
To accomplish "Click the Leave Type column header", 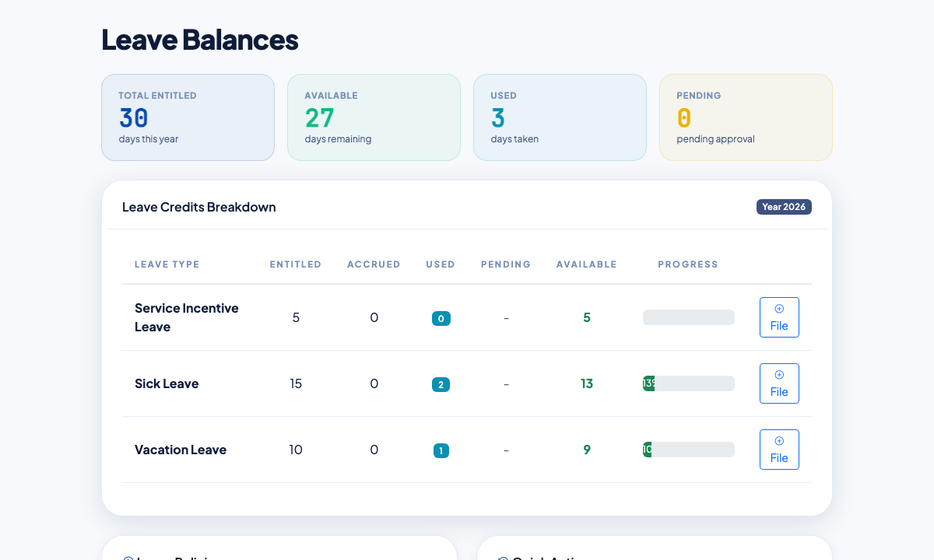I will point(167,264).
